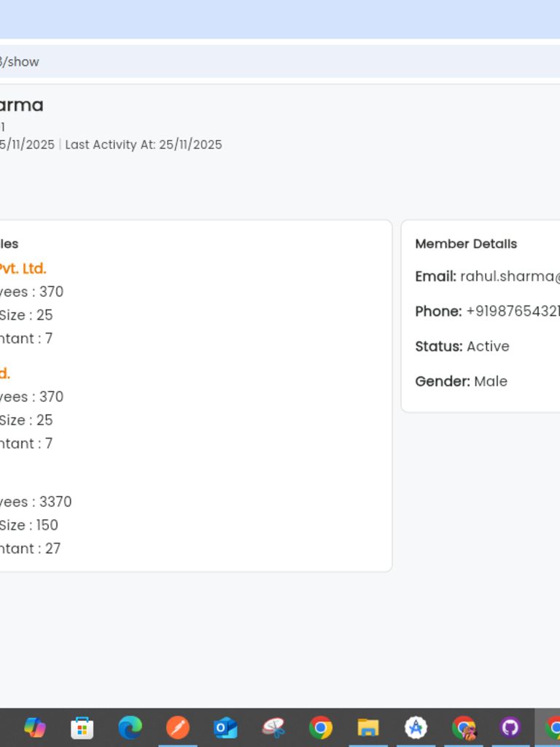Click the Gender Male field

[x=490, y=382]
